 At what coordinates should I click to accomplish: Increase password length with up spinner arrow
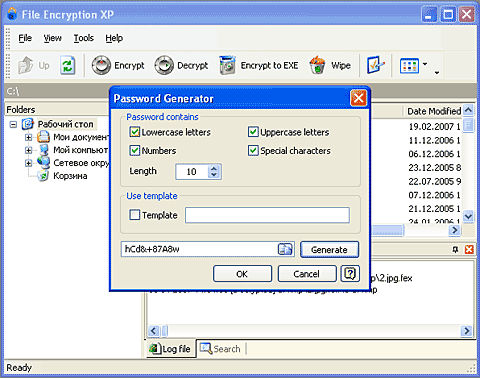tap(214, 168)
